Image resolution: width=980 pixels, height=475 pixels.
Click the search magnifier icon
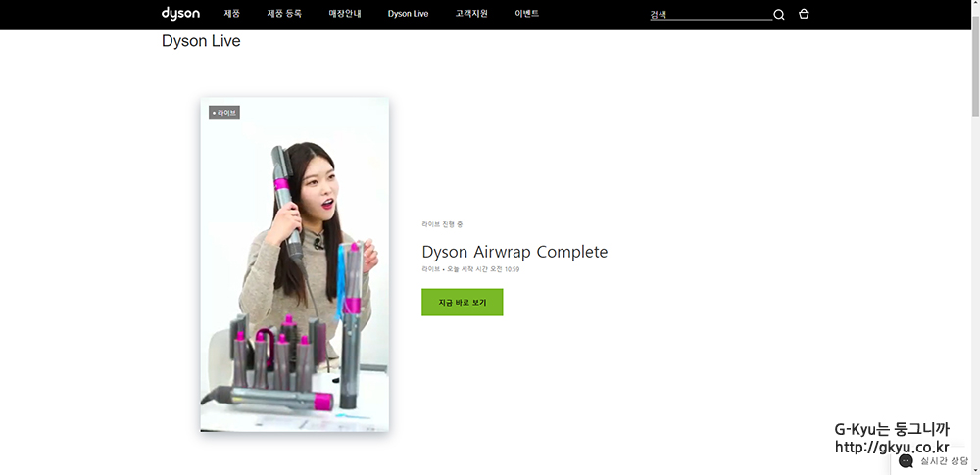tap(779, 15)
